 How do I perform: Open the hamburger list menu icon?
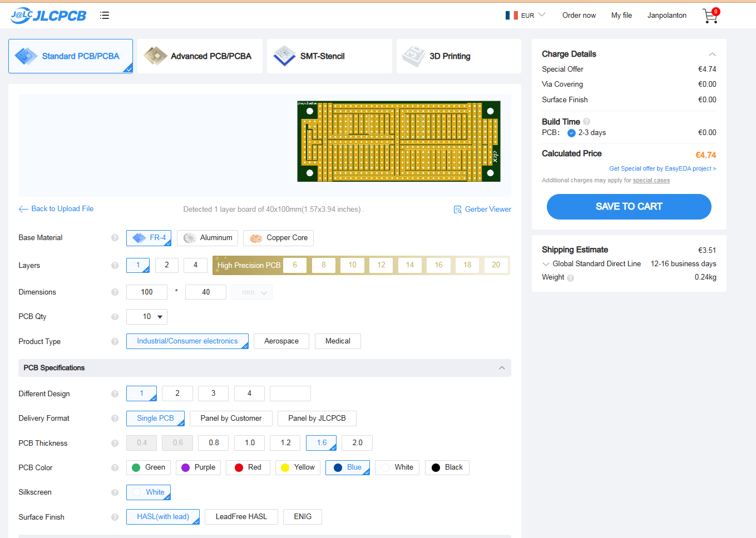(x=105, y=16)
